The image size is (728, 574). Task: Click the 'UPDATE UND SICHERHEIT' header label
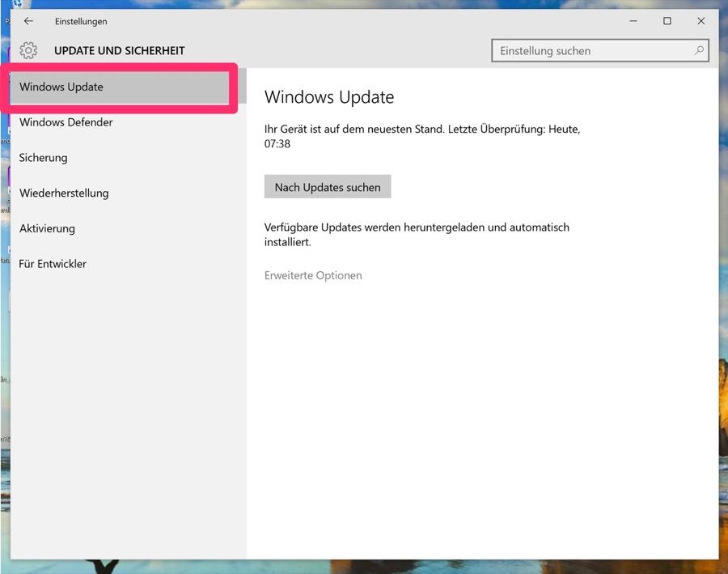pyautogui.click(x=120, y=51)
